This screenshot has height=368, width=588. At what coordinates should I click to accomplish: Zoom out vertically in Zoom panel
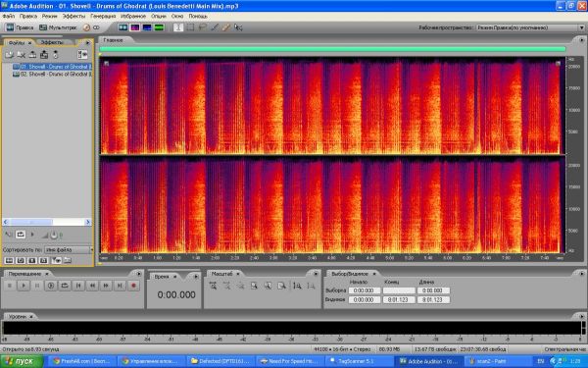311,287
